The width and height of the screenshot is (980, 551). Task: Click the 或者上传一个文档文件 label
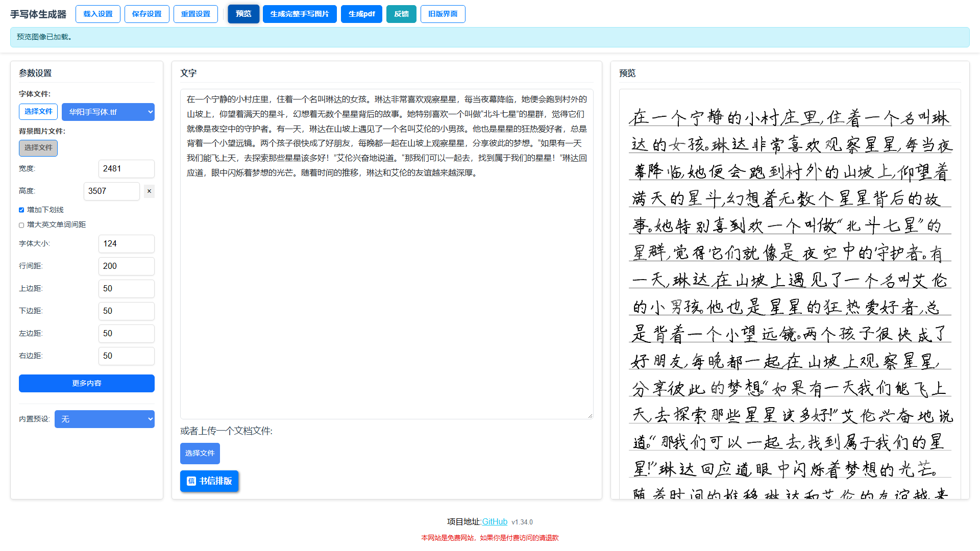tap(226, 431)
